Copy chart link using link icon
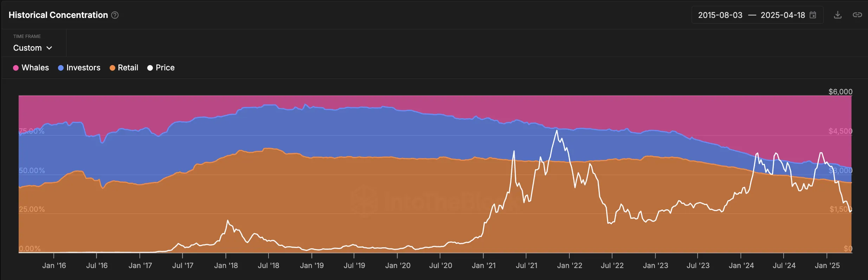 tap(857, 15)
